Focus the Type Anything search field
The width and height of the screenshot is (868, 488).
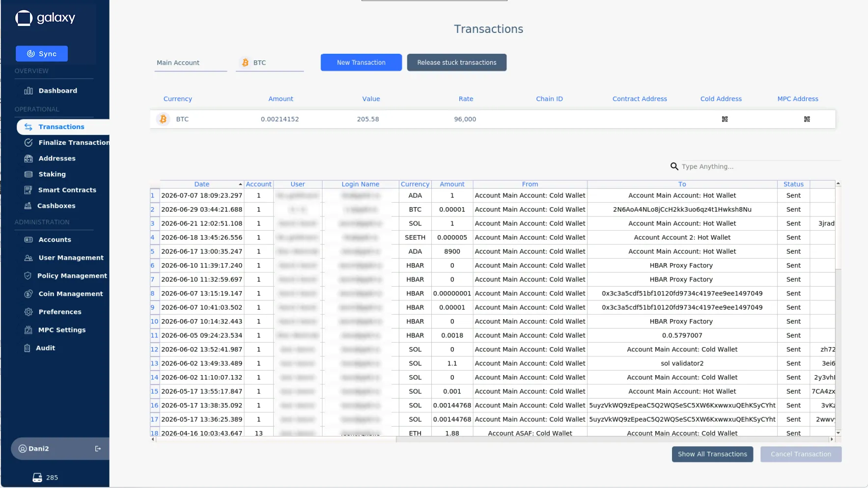(760, 166)
